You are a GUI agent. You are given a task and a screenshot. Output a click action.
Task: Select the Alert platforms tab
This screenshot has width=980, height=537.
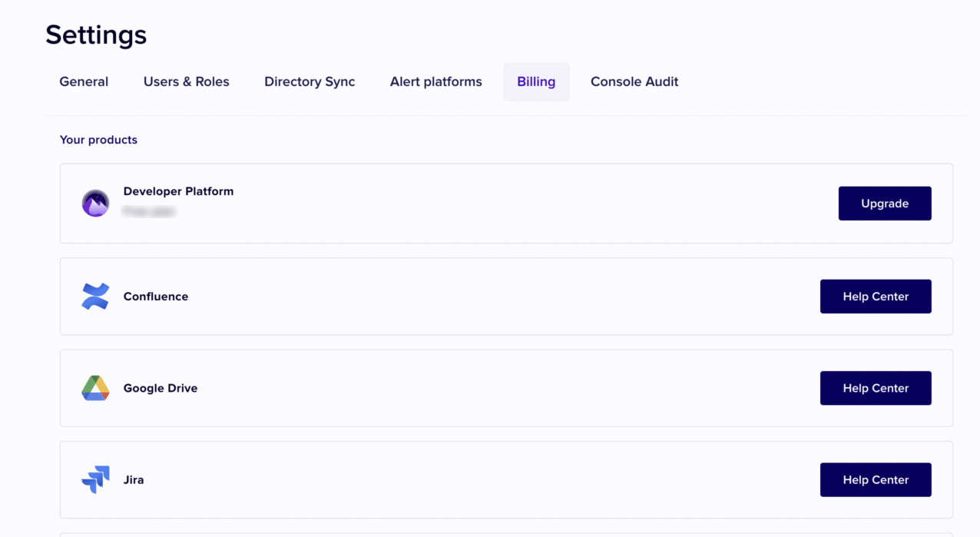tap(435, 81)
